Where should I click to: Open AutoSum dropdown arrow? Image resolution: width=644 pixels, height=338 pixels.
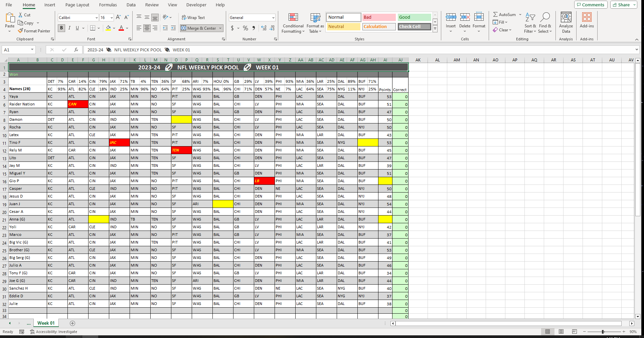pos(520,14)
